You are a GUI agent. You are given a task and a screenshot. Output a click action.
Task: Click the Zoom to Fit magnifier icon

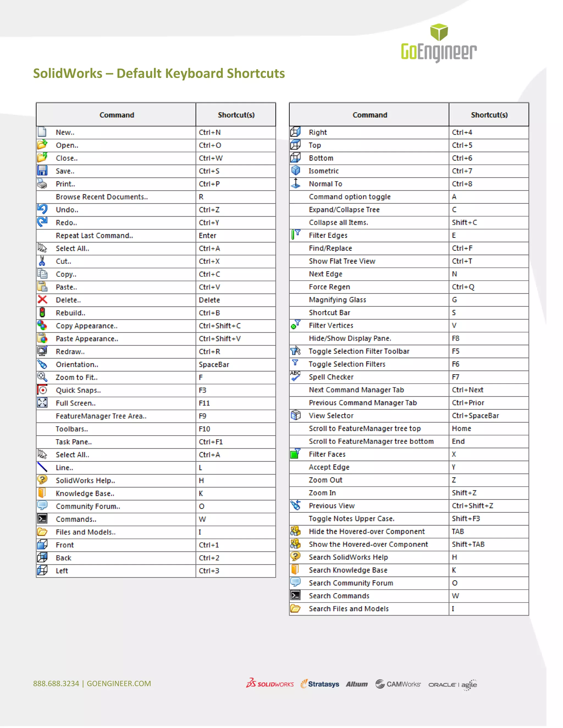click(x=42, y=377)
